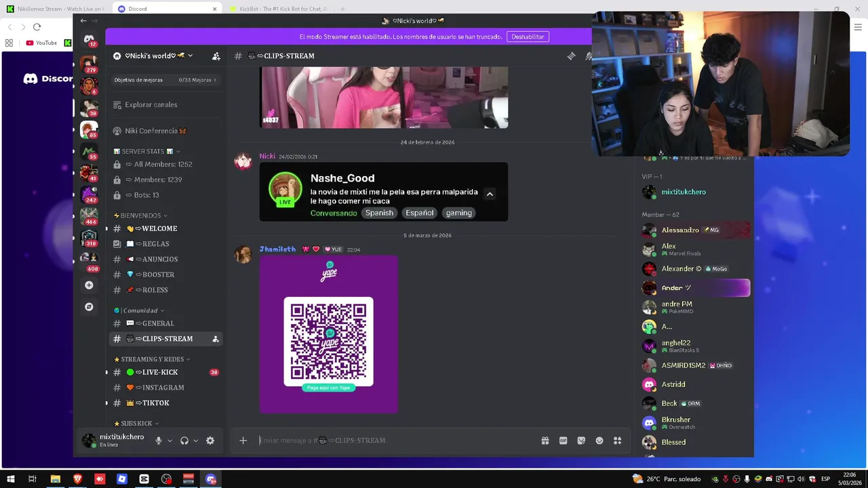868x488 pixels.
Task: Open microphone input options arrow
Action: [170, 441]
